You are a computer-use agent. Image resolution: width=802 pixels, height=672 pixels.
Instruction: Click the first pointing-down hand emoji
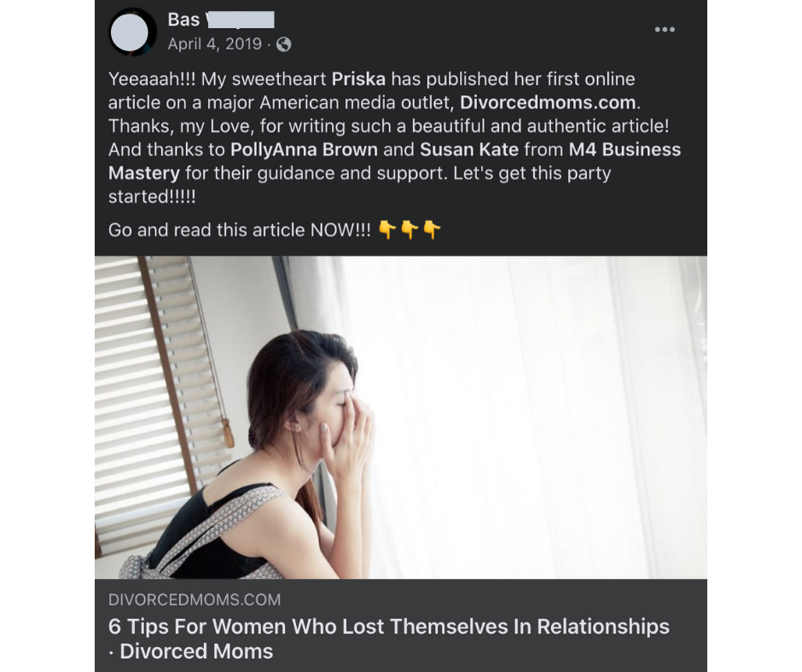click(387, 229)
